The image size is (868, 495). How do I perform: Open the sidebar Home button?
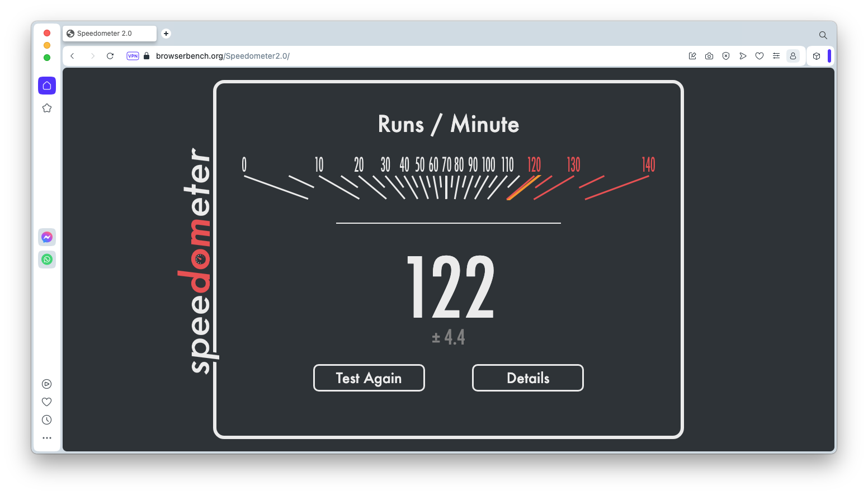coord(47,86)
